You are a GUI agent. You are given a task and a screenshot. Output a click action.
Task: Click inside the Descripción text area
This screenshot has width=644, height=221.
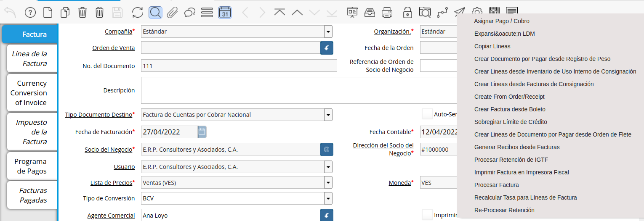(295, 90)
